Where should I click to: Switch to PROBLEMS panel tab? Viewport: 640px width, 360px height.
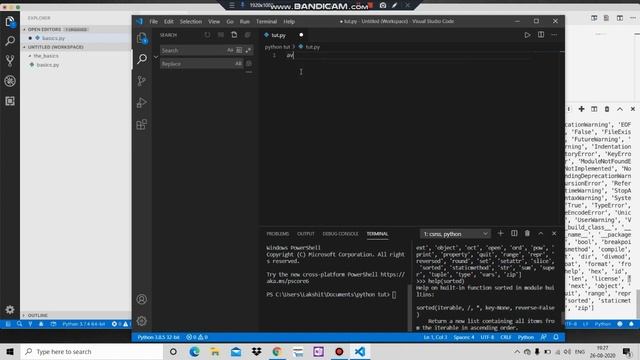278,234
